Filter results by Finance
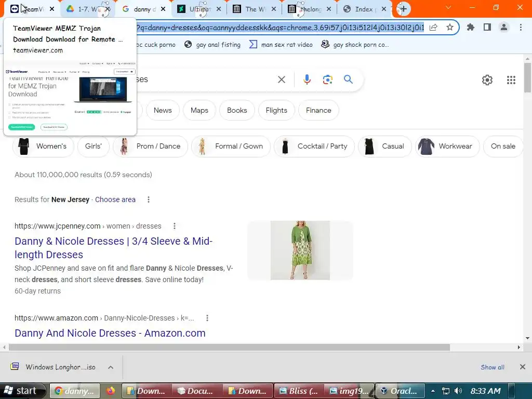Viewport: 532px width, 399px height. [318, 110]
